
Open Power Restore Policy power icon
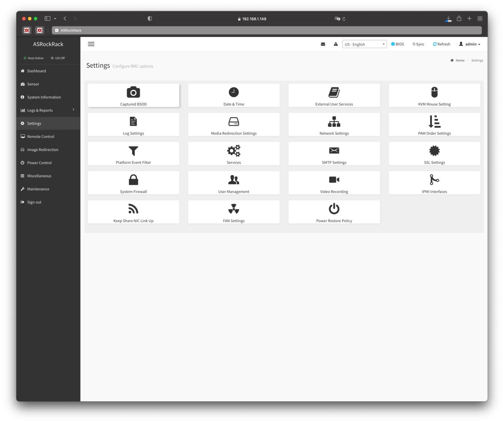pyautogui.click(x=334, y=208)
